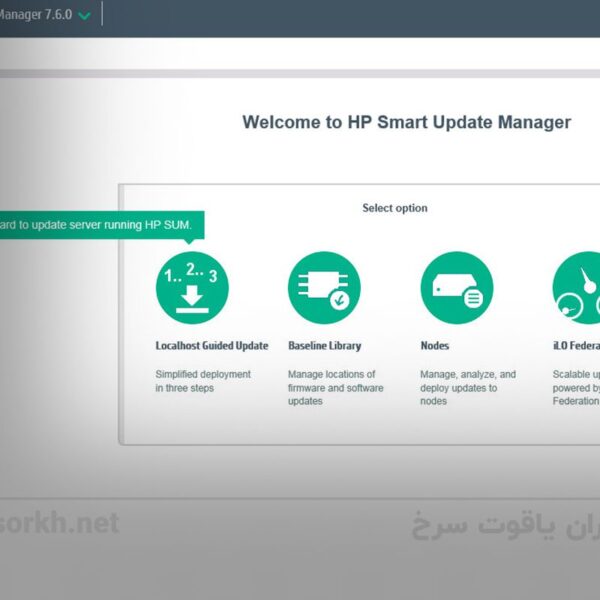600x600 pixels.
Task: Click 'Manage, analyze, and deploy updates' description
Action: coord(468,388)
